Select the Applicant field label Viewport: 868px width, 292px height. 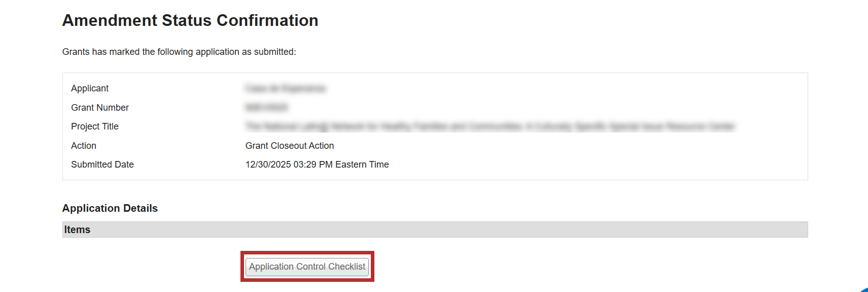click(x=90, y=88)
